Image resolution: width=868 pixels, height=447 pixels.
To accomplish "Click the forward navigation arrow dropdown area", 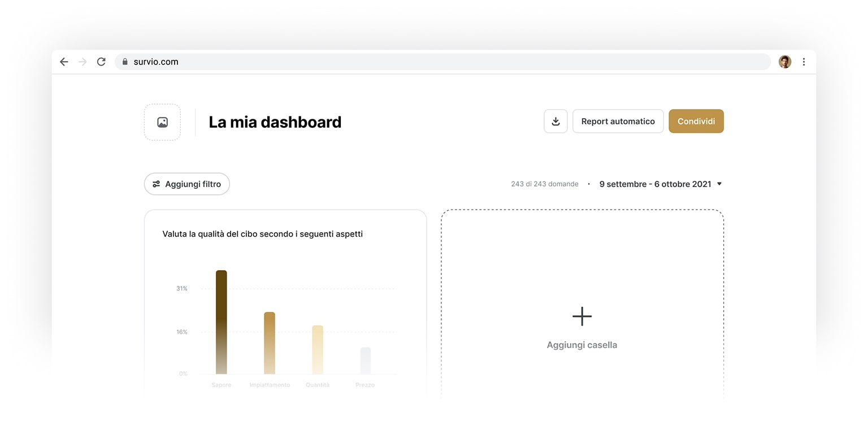I will pyautogui.click(x=82, y=62).
